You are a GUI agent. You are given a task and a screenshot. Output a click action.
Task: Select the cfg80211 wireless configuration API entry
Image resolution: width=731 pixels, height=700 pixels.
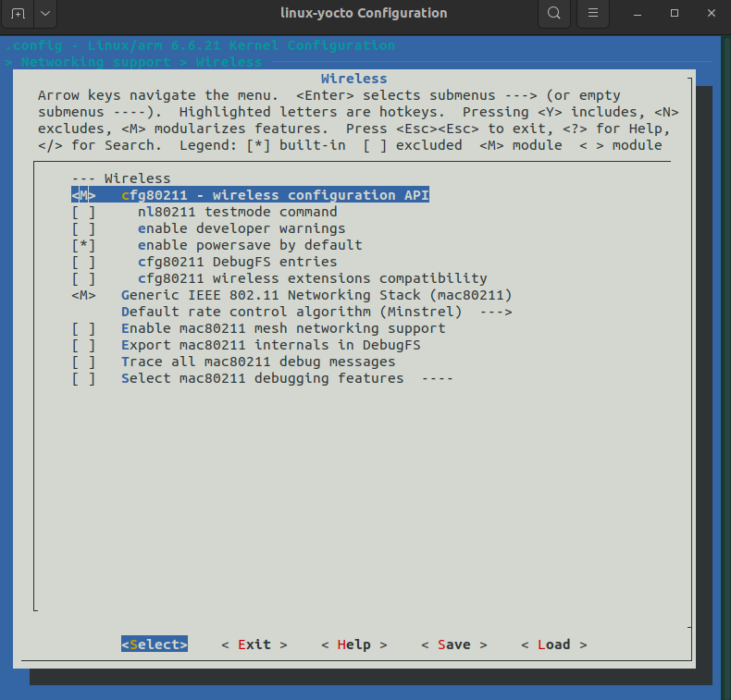pyautogui.click(x=274, y=195)
